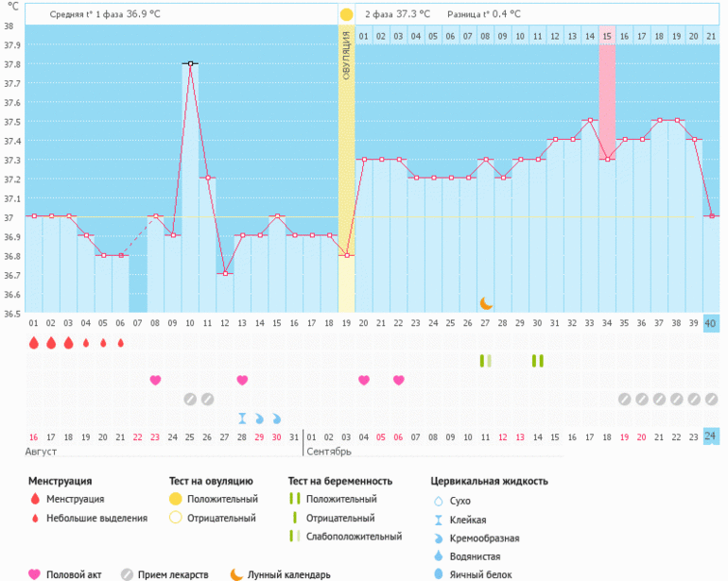Select the sticky cervical fluid icon on August 28
The width and height of the screenshot is (728, 581).
click(x=242, y=419)
